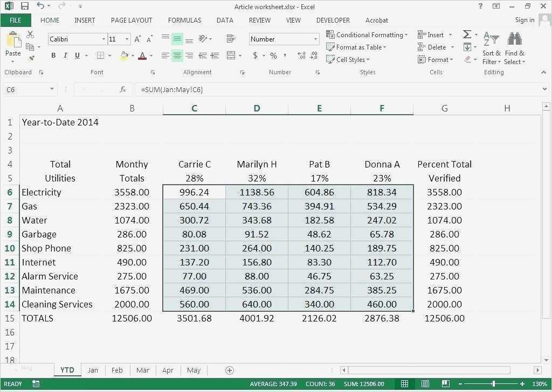Click the Increase Decimal icon
The height and width of the screenshot is (392, 552).
[x=301, y=55]
